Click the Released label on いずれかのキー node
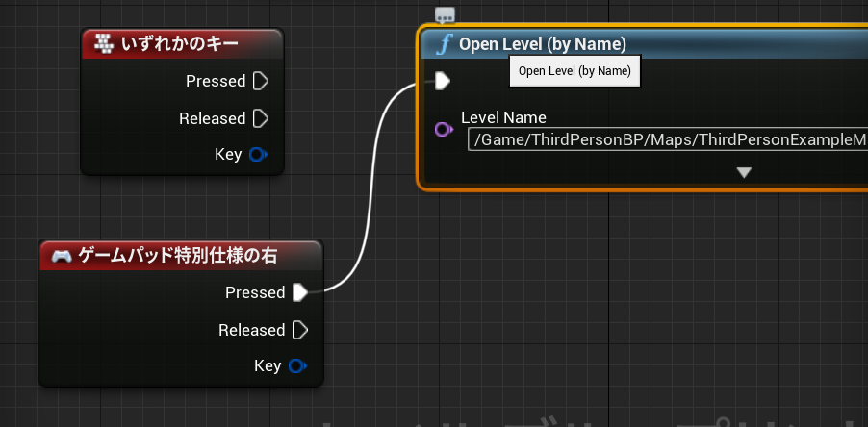 [212, 118]
